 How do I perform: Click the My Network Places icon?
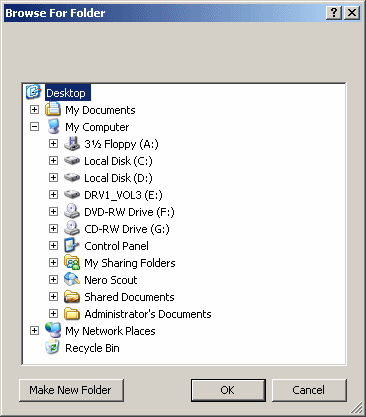tap(53, 331)
